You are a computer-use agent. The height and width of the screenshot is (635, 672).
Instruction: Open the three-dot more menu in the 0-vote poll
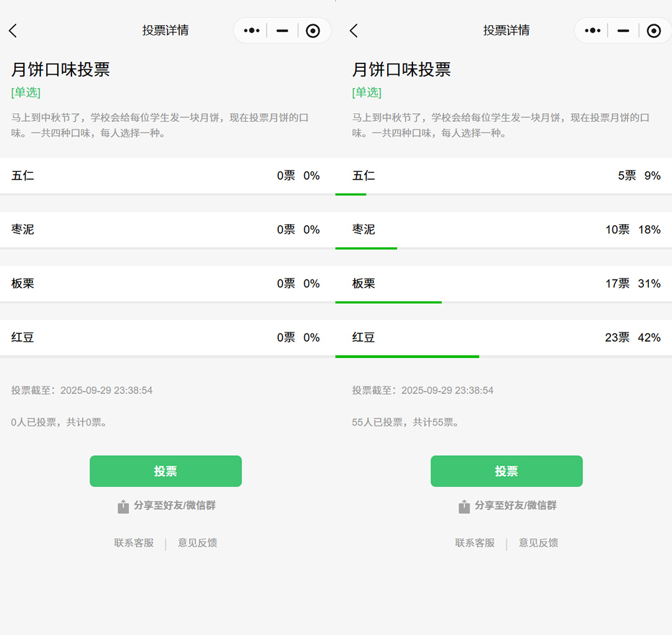[x=251, y=31]
